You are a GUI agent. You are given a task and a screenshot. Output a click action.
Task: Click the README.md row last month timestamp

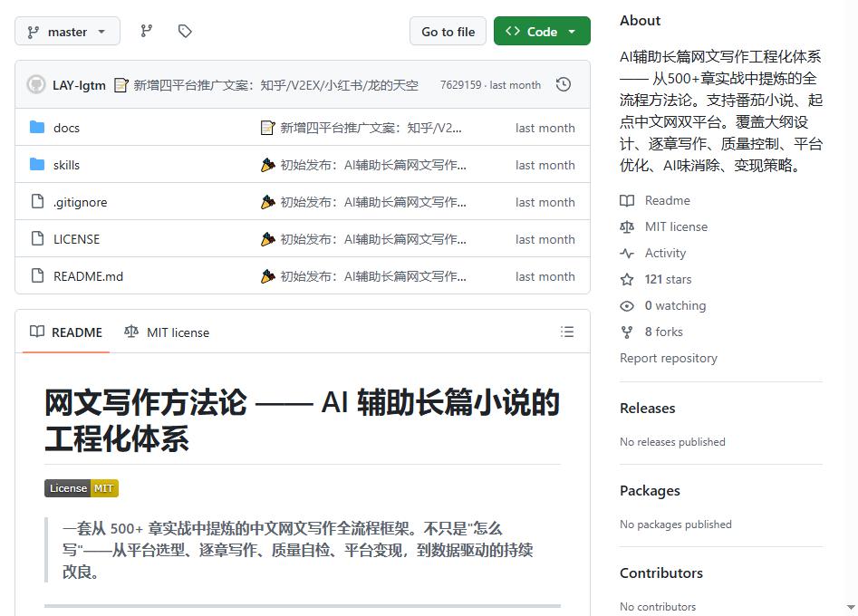(x=545, y=277)
